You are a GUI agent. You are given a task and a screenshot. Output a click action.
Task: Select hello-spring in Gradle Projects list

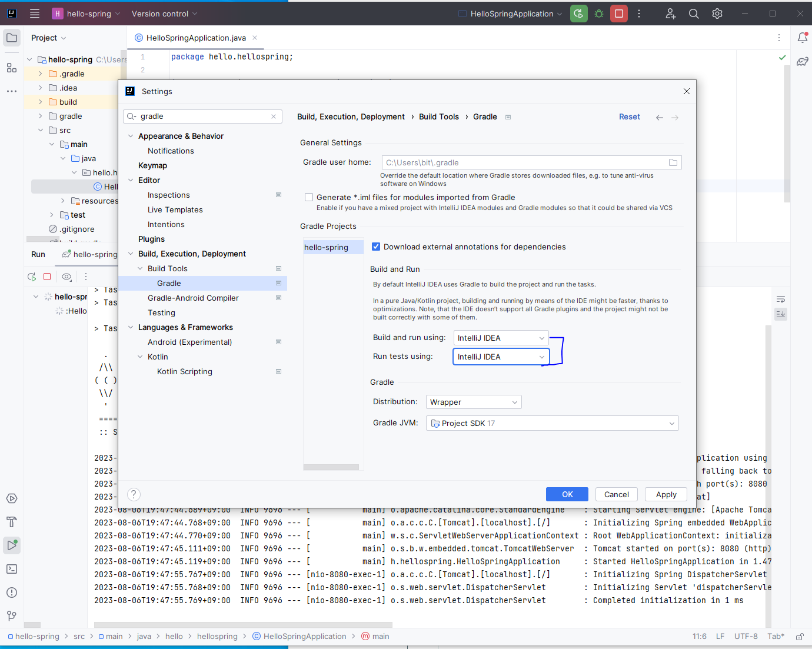coord(333,247)
